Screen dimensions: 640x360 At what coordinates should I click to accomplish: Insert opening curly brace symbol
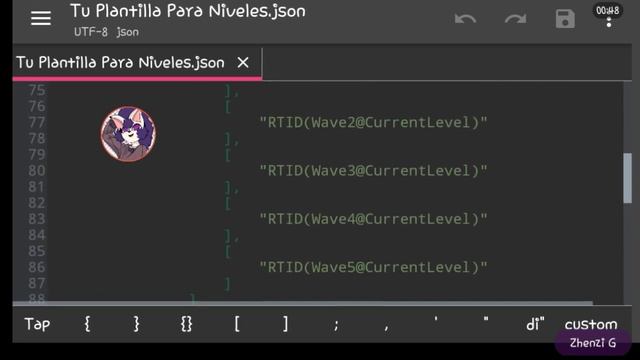click(87, 324)
